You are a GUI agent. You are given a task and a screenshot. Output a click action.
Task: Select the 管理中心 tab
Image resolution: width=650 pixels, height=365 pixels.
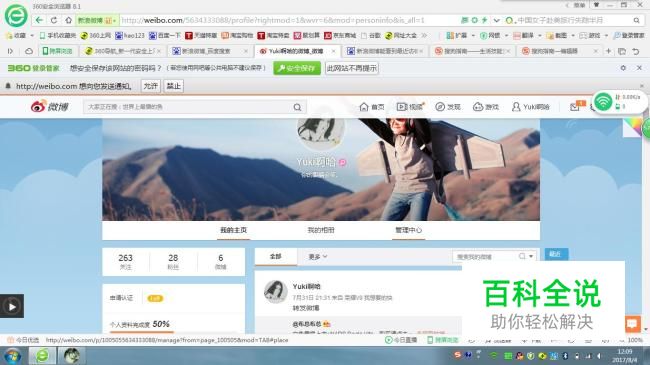pos(408,230)
